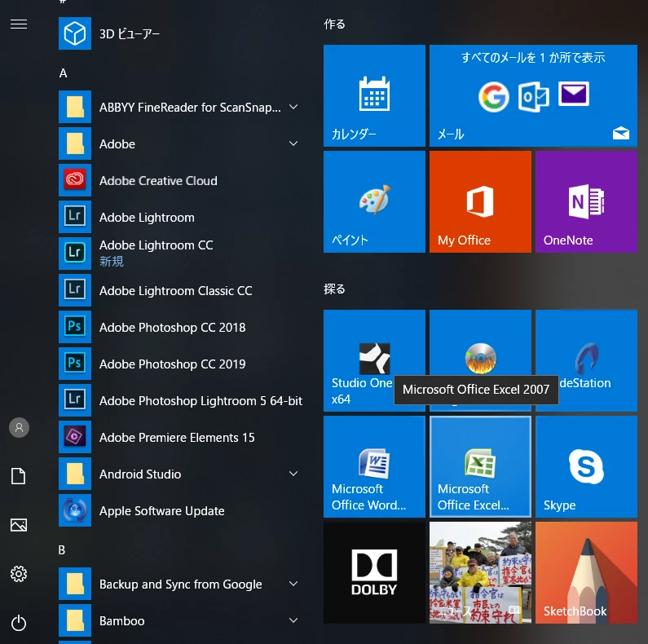Open the Android Studio folder icon

(x=75, y=474)
